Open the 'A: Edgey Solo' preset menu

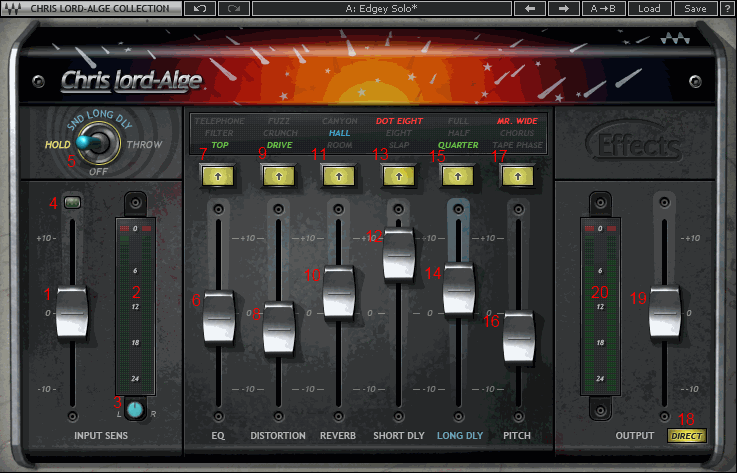pyautogui.click(x=381, y=8)
